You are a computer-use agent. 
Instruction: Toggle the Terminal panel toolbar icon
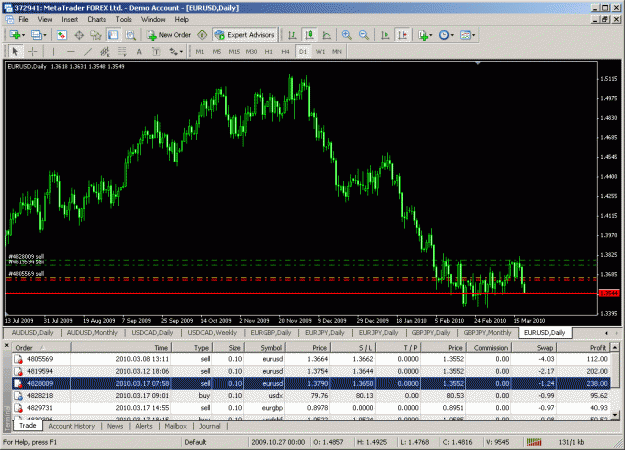pyautogui.click(x=113, y=35)
